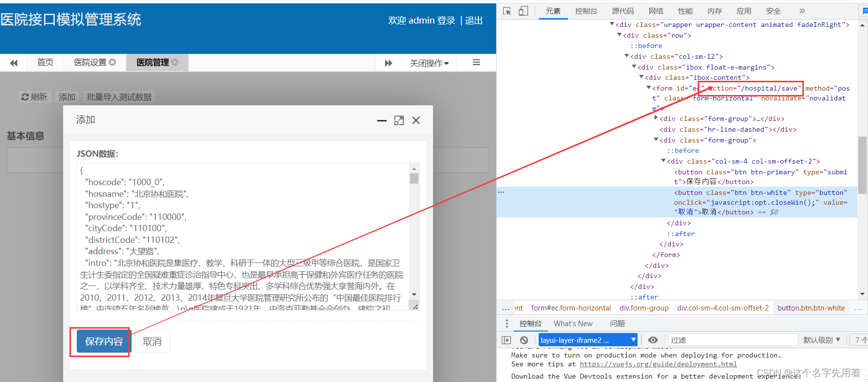The height and width of the screenshot is (382, 868).
Task: Collapse the form id="ec" node
Action: tap(648, 88)
